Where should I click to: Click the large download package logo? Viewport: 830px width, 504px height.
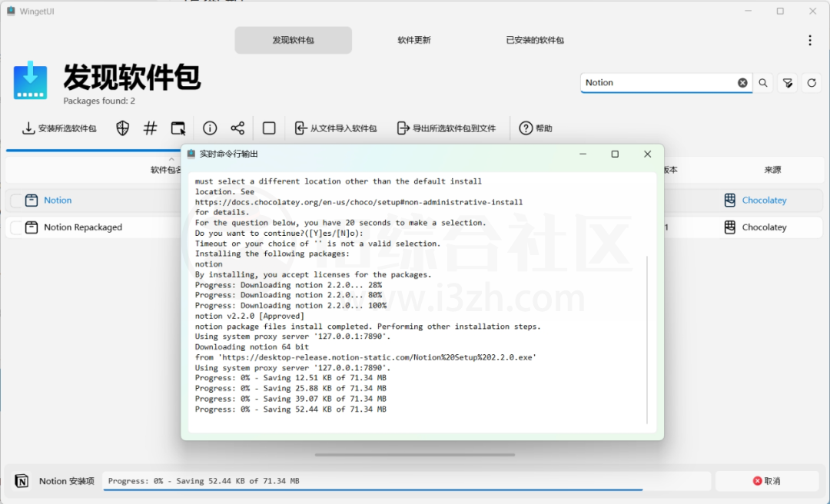coord(30,81)
